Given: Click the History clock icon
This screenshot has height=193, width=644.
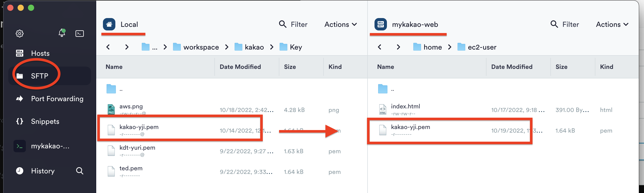Looking at the screenshot, I should tap(20, 171).
